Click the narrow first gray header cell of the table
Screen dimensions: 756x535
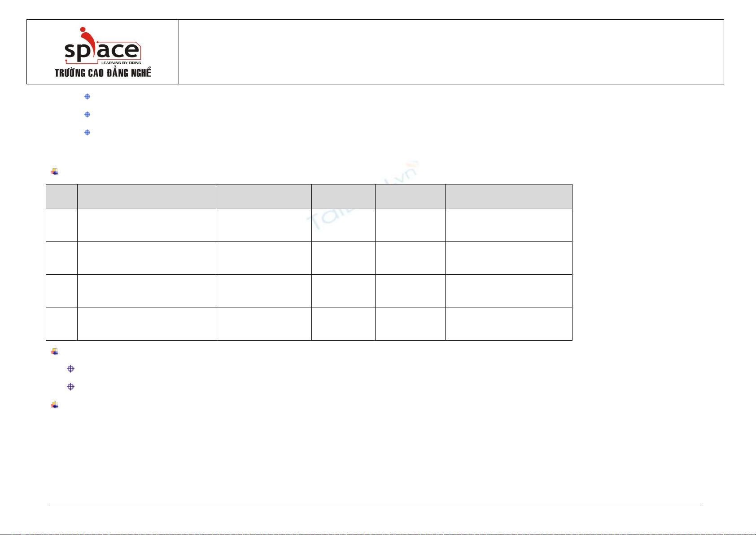(61, 196)
